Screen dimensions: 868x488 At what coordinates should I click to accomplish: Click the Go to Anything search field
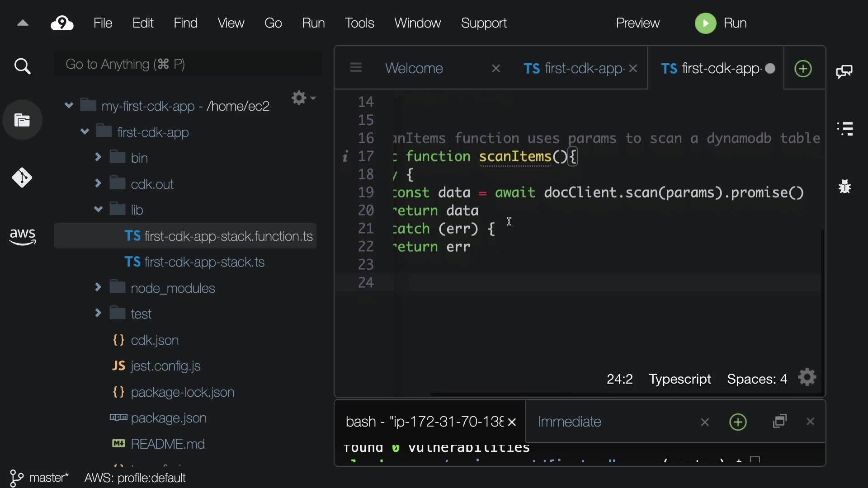188,64
